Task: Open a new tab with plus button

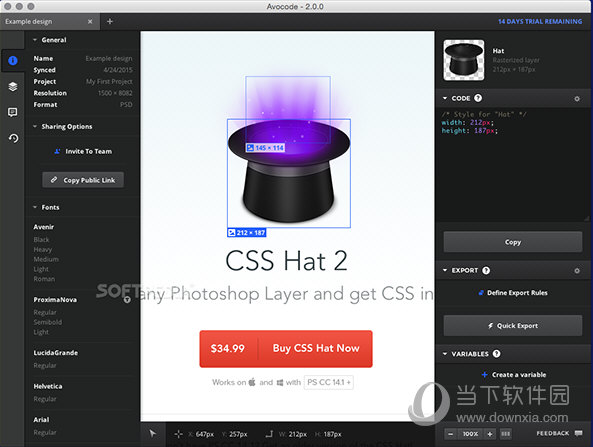Action: 110,22
